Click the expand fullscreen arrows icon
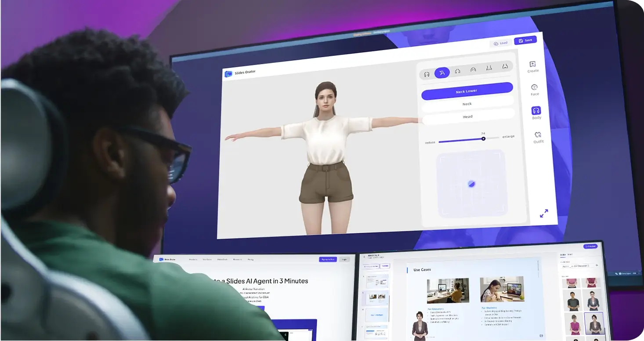The image size is (644, 341). [544, 214]
